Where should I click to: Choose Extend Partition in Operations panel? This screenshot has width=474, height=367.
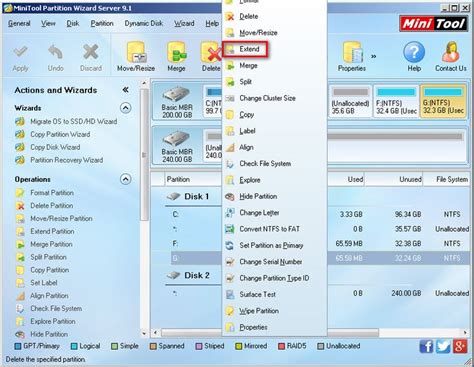tap(45, 231)
